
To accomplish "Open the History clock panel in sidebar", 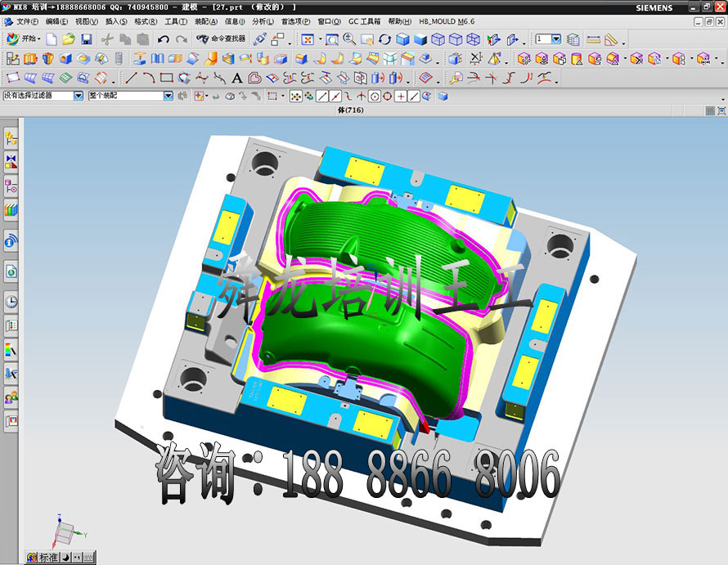I will 11,302.
